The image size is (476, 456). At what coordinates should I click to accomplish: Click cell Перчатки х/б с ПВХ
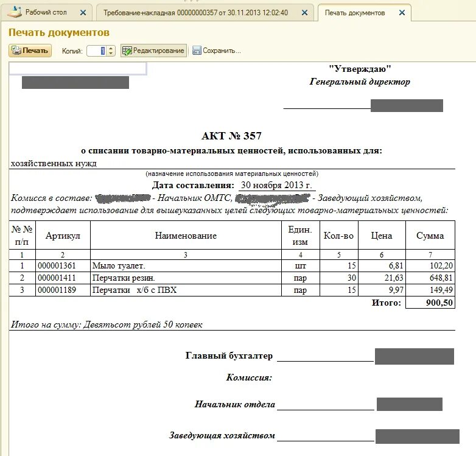[186, 290]
